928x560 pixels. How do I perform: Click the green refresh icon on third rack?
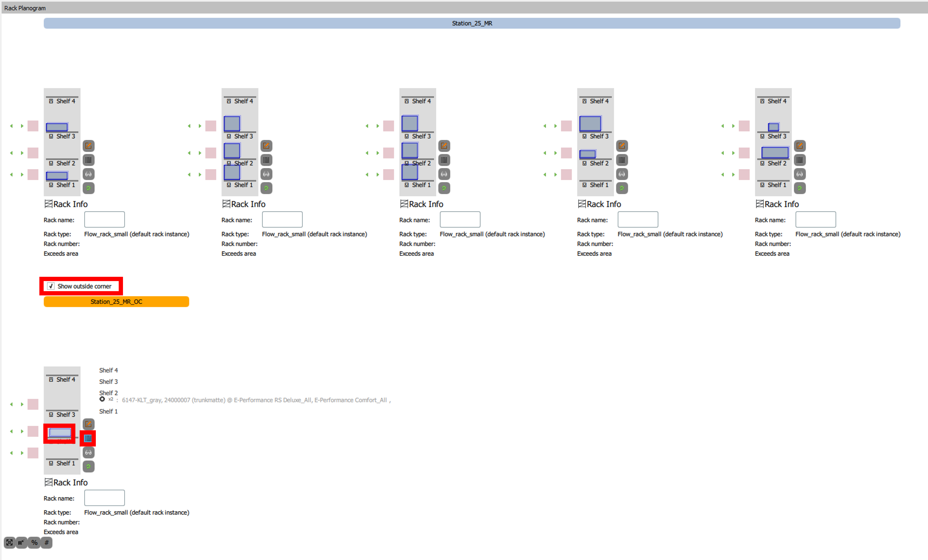pyautogui.click(x=444, y=188)
